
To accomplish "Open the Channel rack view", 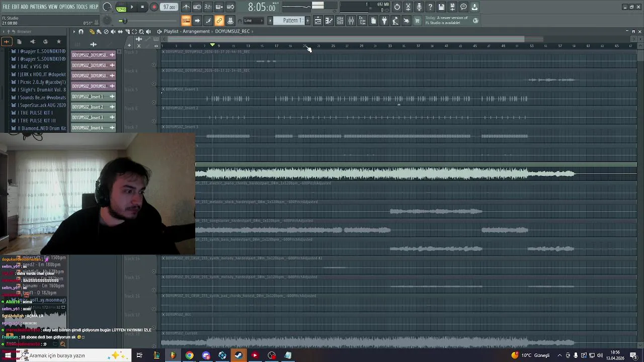I will click(340, 21).
